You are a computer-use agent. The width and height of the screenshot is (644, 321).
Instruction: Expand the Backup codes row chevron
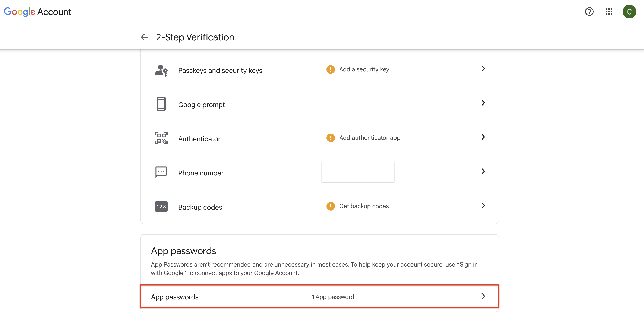[483, 205]
